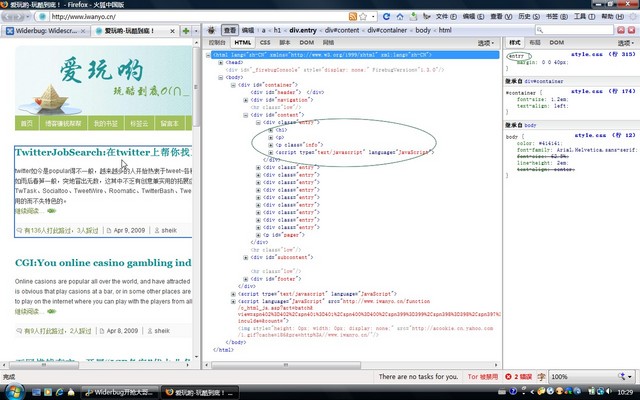The height and width of the screenshot is (400, 640).
Task: Click body in Firebug breadcrumb
Action: (x=423, y=30)
